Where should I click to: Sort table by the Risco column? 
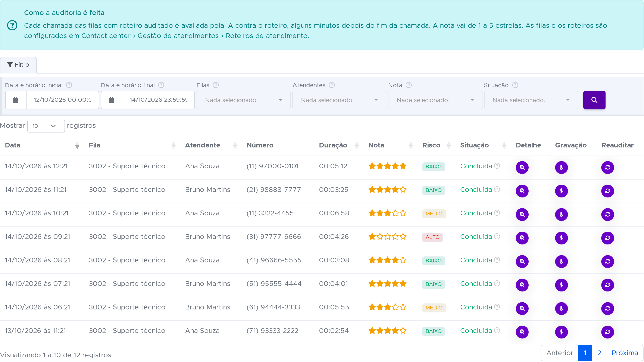[x=437, y=145]
